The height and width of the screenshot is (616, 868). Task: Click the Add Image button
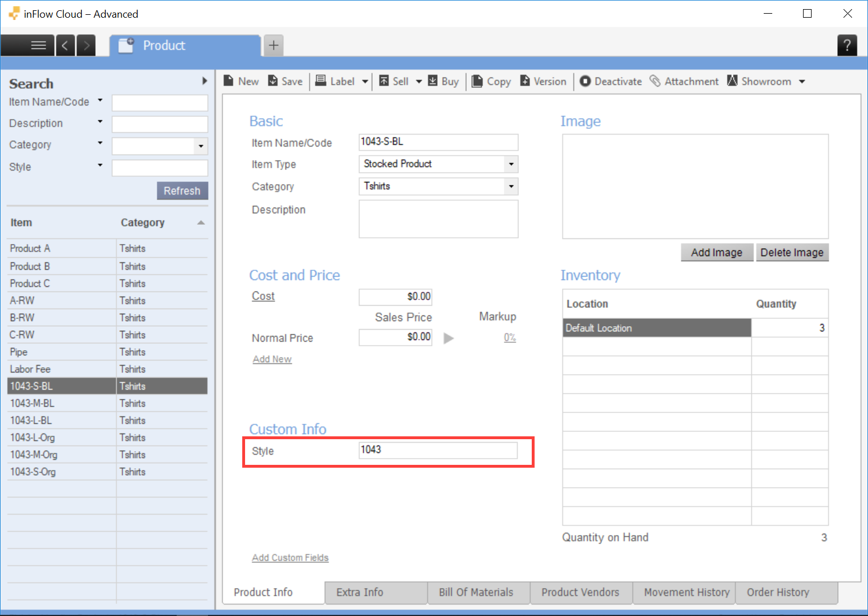click(x=717, y=252)
